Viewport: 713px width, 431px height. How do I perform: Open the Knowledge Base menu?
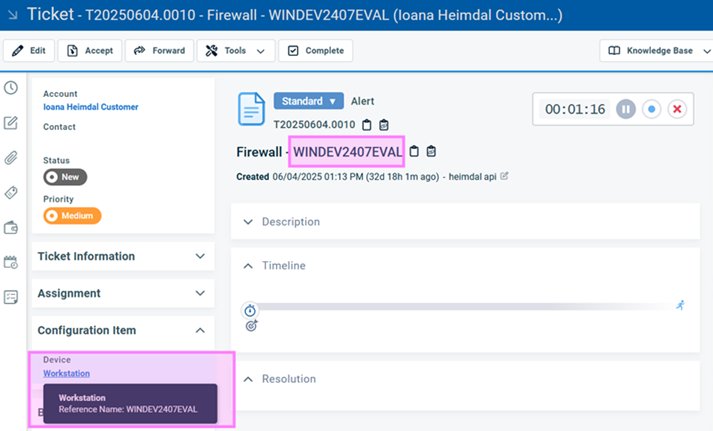pos(658,50)
